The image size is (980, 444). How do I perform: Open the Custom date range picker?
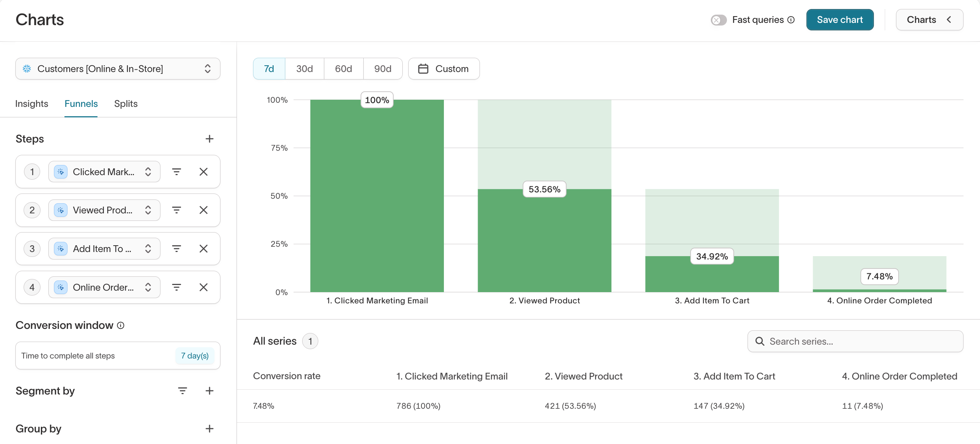click(x=444, y=69)
